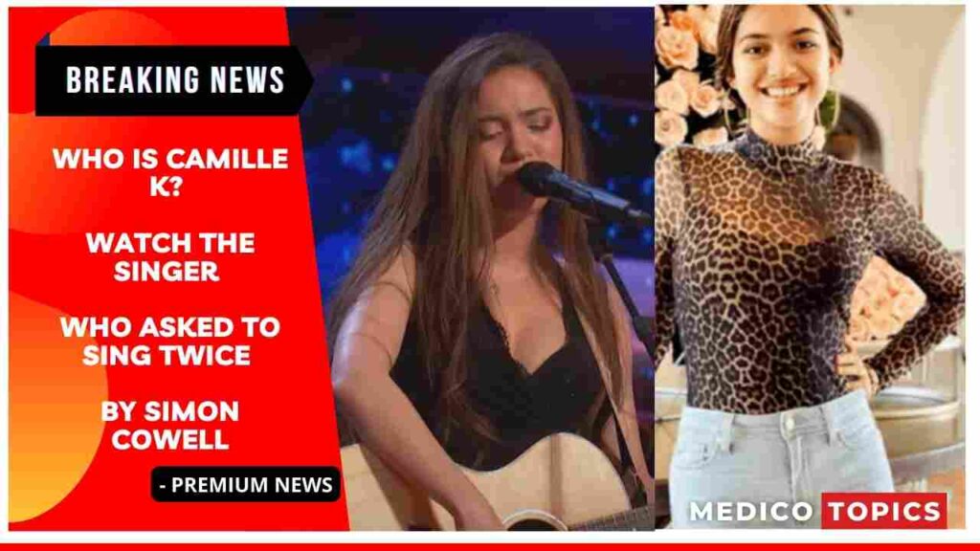Click the red bar below the image
Screen dimensions: 980x551
click(x=490, y=547)
